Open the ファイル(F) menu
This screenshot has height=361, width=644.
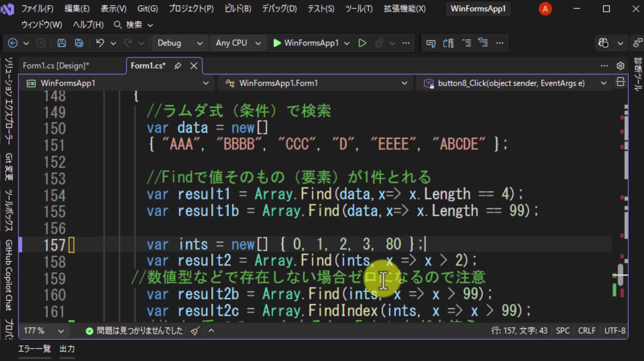(x=37, y=9)
